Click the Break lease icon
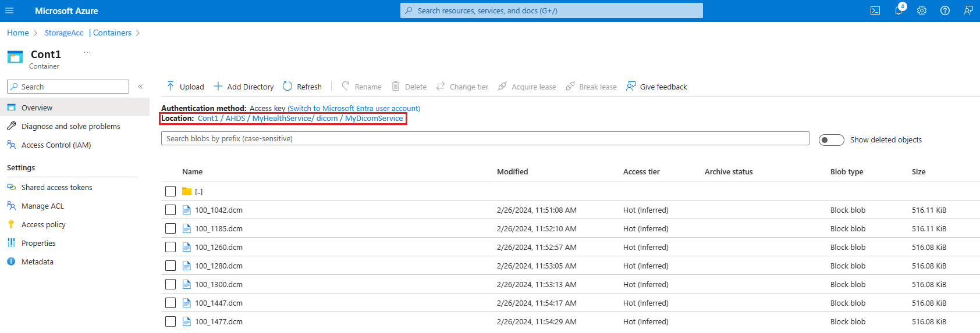 coord(570,87)
